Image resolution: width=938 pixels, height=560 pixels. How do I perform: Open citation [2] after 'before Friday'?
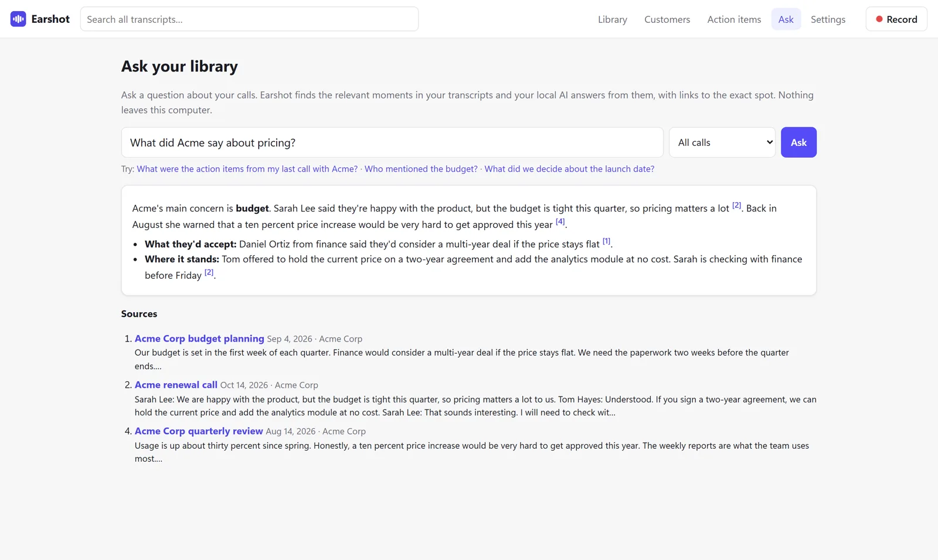point(209,272)
